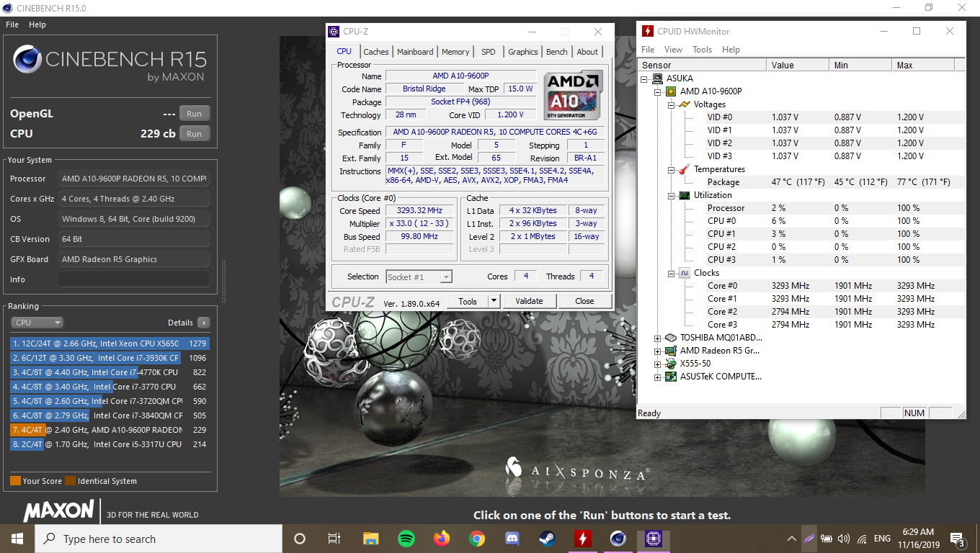Collapse the AMD A10-9600P node in HWMonitor
This screenshot has width=980, height=553.
657,91
